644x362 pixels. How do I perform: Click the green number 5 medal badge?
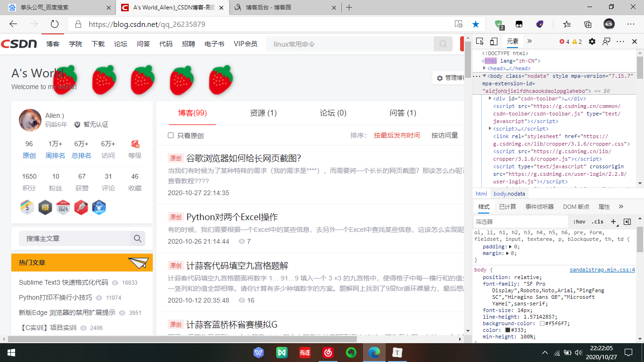tap(27, 207)
